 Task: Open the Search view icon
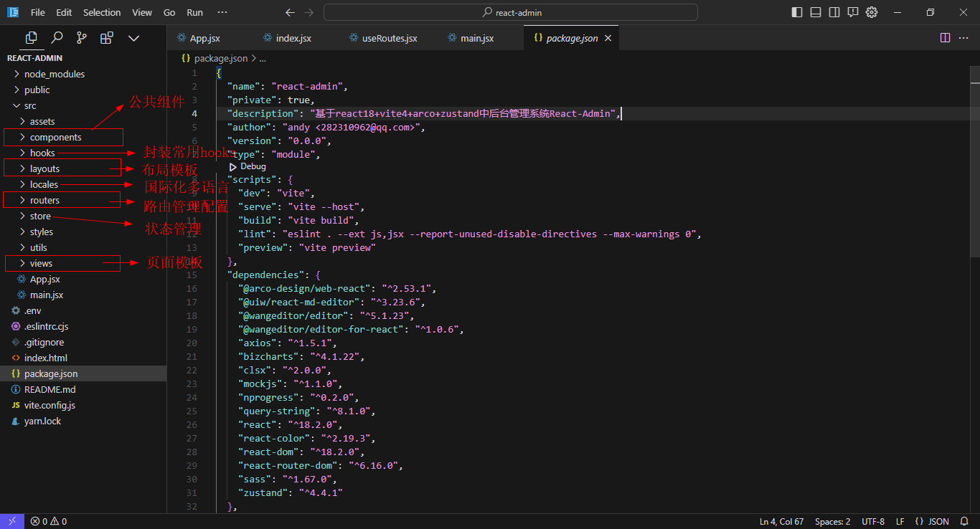tap(57, 38)
